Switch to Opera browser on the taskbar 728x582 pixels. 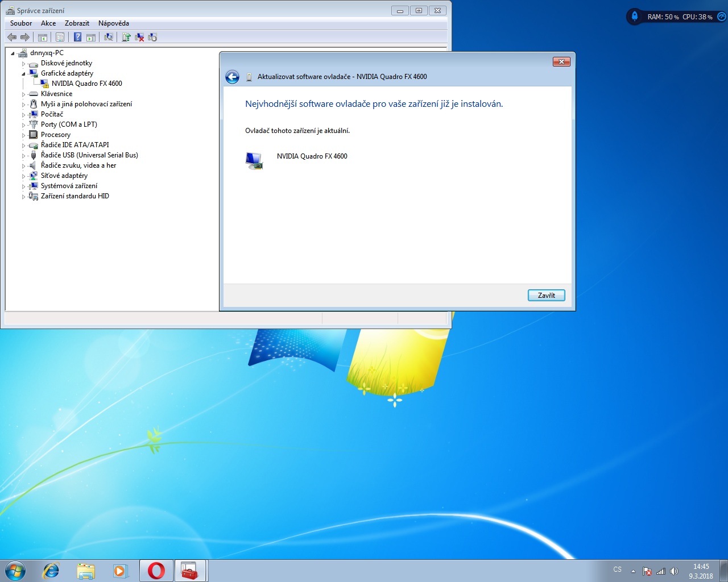(156, 571)
